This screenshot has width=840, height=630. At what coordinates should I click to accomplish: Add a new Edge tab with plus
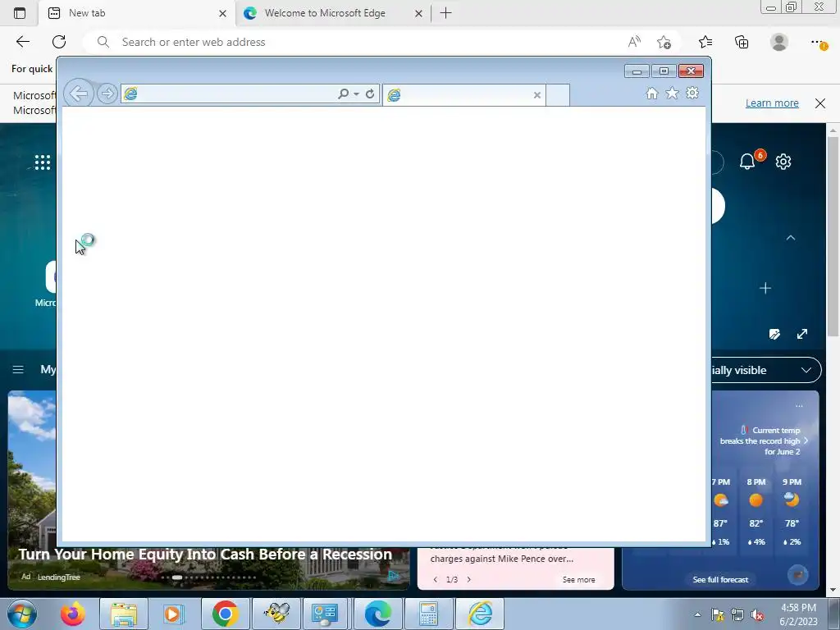(x=445, y=13)
